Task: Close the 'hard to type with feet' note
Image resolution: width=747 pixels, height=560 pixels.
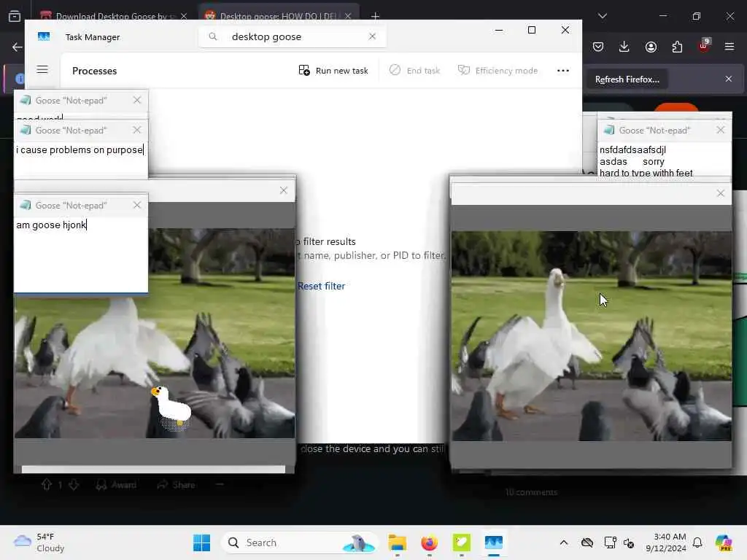Action: (720, 130)
